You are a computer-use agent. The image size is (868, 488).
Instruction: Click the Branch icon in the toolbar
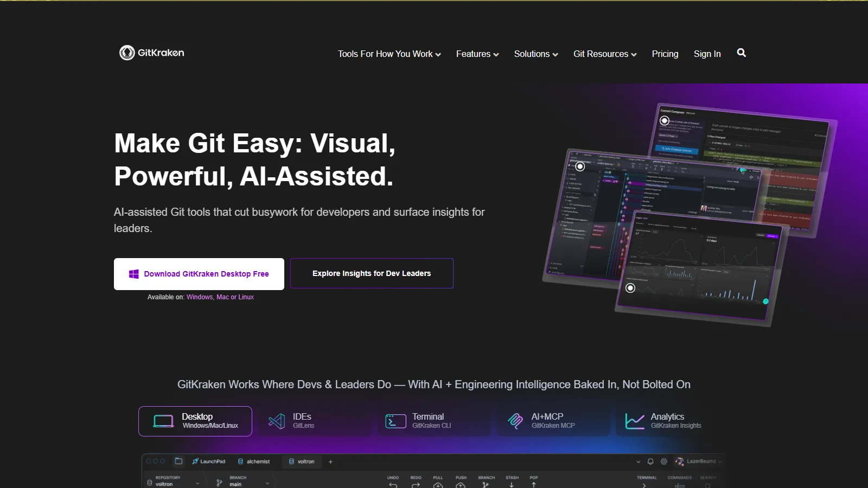[x=486, y=485]
